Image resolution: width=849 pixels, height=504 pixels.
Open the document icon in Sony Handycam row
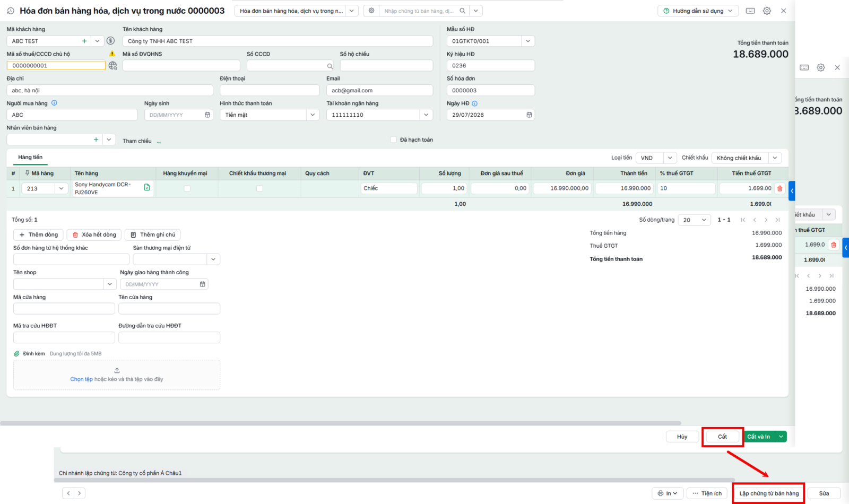[147, 187]
